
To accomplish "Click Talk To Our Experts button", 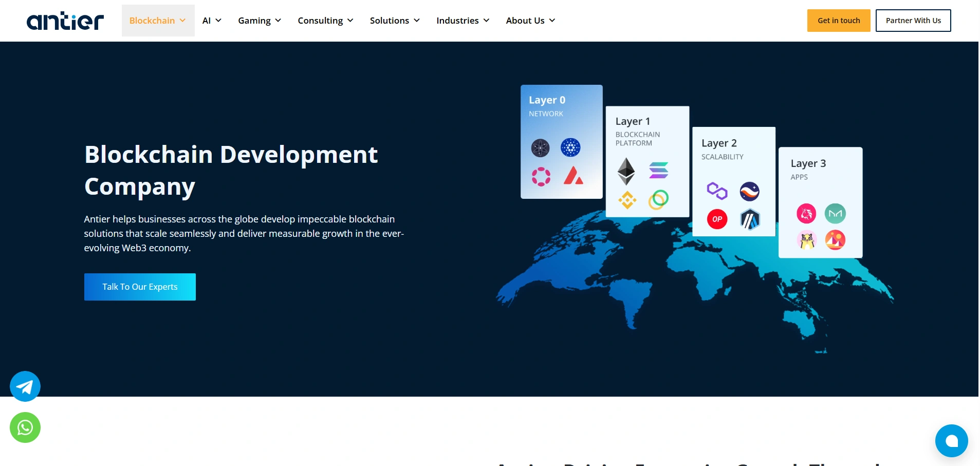I will [x=140, y=287].
